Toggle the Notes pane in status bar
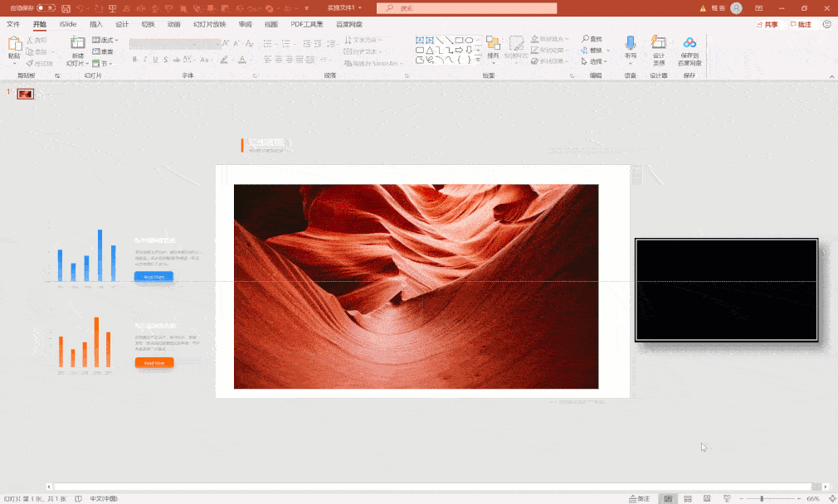The image size is (838, 504). coord(640,499)
